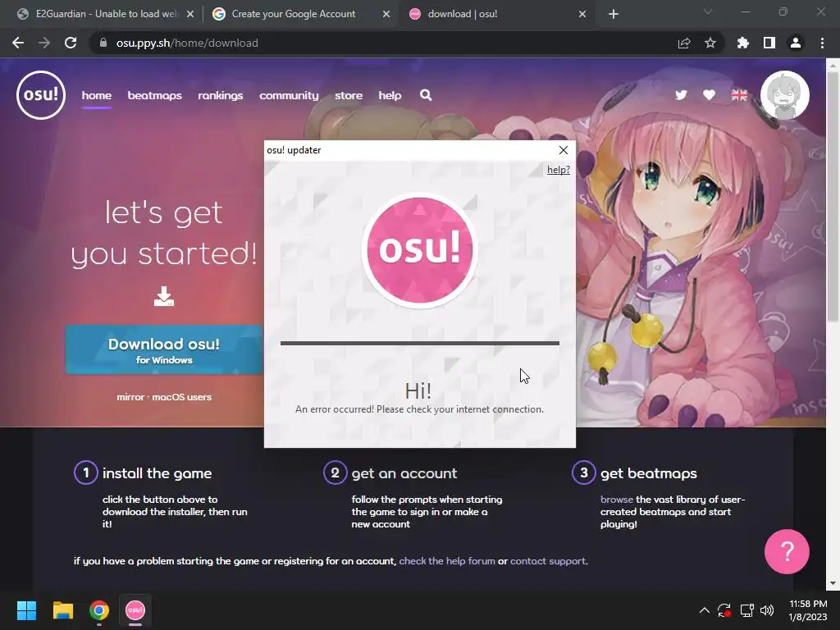Open tab search dropdown in Chrome
Viewport: 840px width, 630px height.
click(x=708, y=11)
